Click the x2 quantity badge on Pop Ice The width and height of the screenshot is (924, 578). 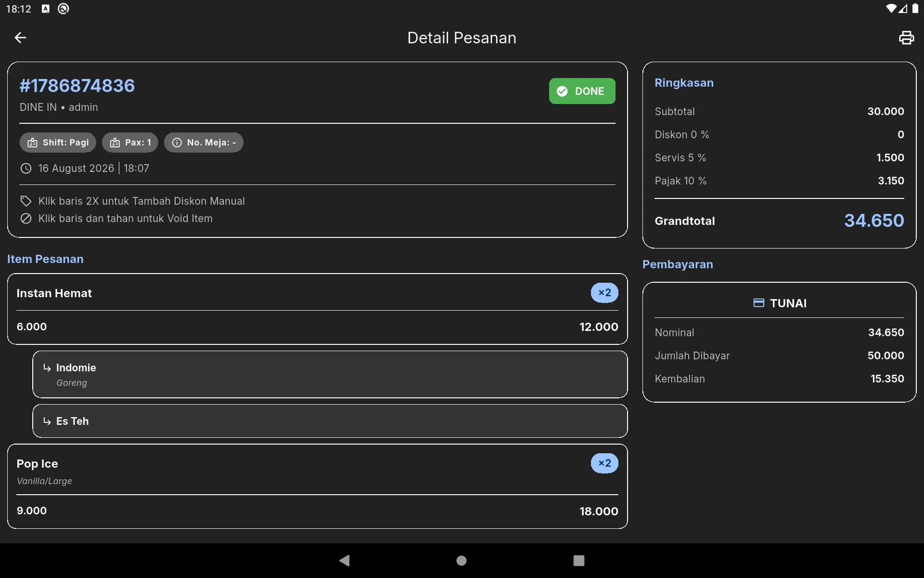pyautogui.click(x=604, y=463)
